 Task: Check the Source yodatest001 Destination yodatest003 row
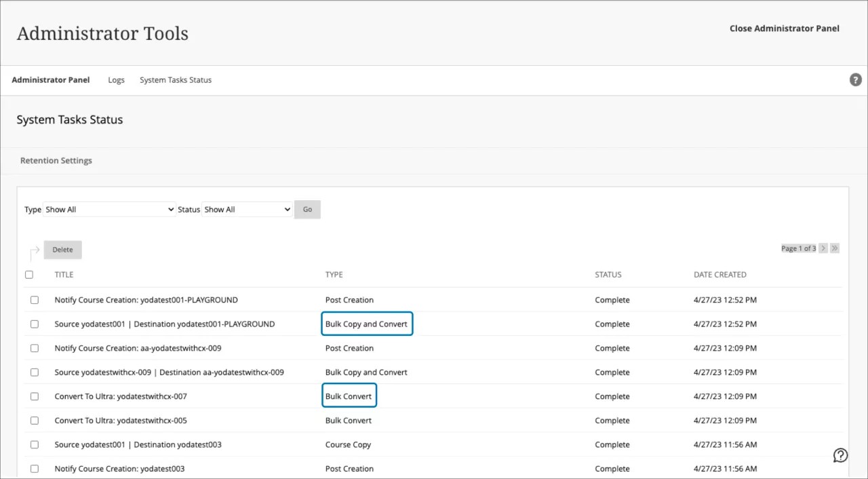(x=35, y=444)
